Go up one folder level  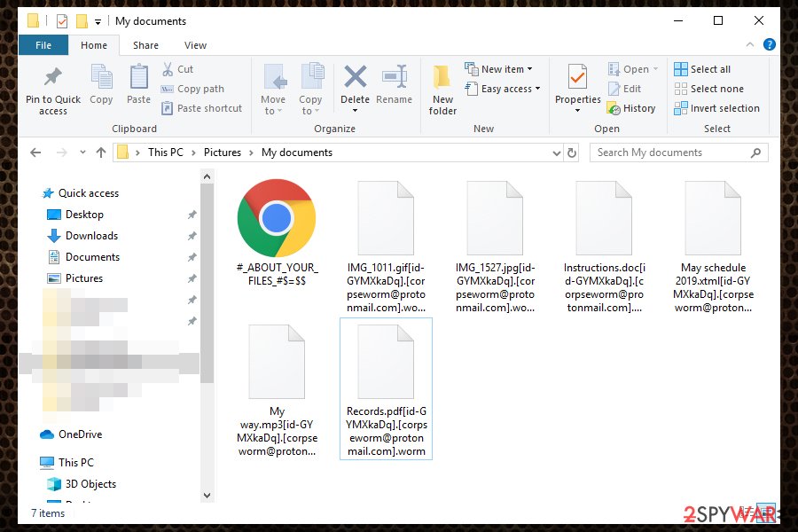101,153
